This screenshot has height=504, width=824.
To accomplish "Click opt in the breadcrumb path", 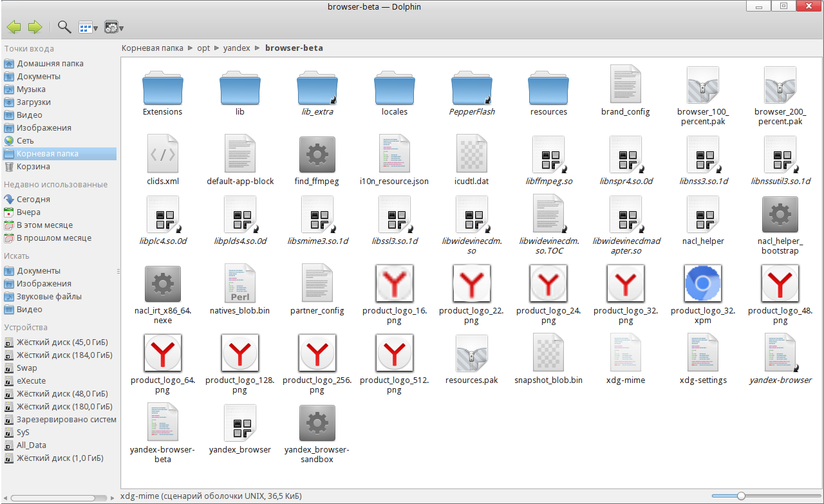I will (x=204, y=48).
